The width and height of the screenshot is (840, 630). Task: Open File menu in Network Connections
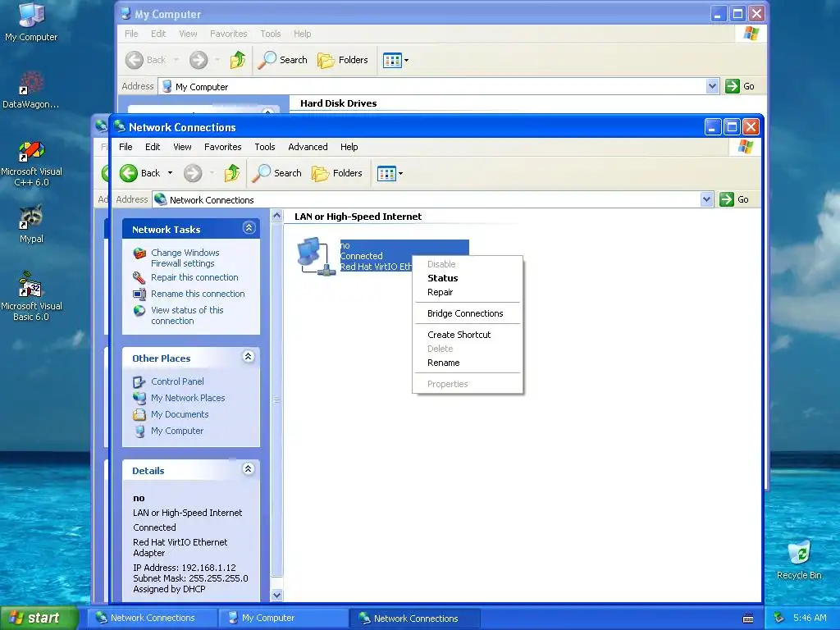(x=126, y=147)
